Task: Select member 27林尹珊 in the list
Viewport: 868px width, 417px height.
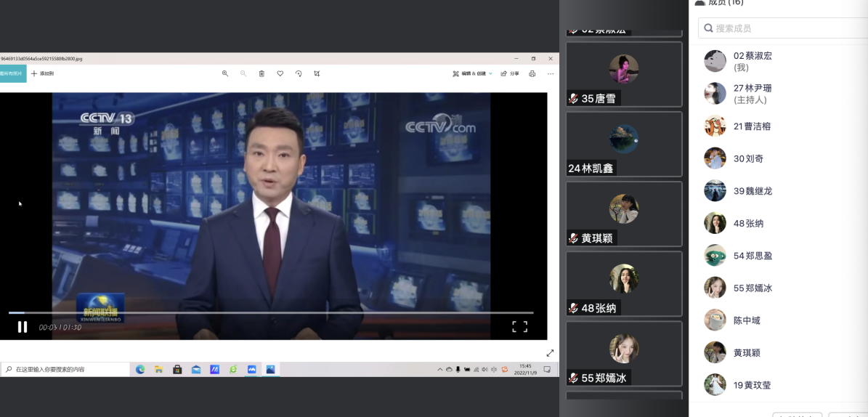Action: [x=752, y=93]
